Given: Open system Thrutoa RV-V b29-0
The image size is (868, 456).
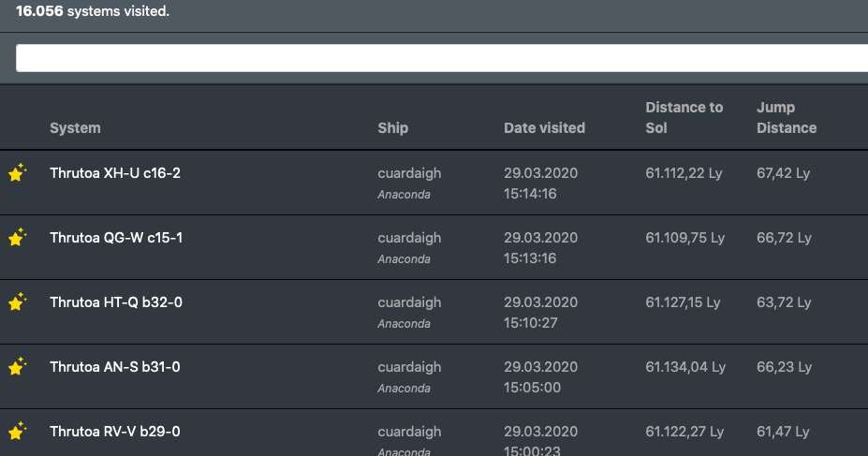Looking at the screenshot, I should tap(115, 432).
